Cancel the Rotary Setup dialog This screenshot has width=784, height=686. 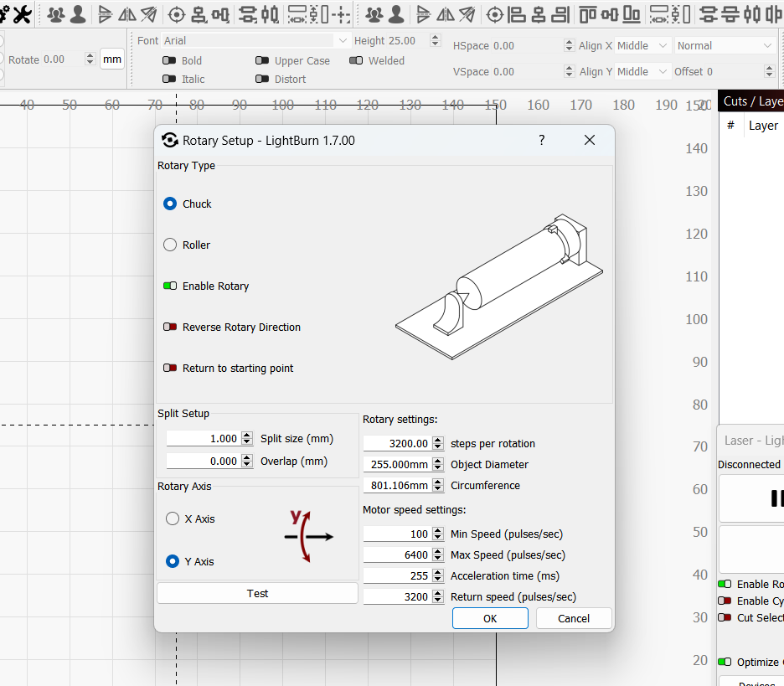point(574,618)
